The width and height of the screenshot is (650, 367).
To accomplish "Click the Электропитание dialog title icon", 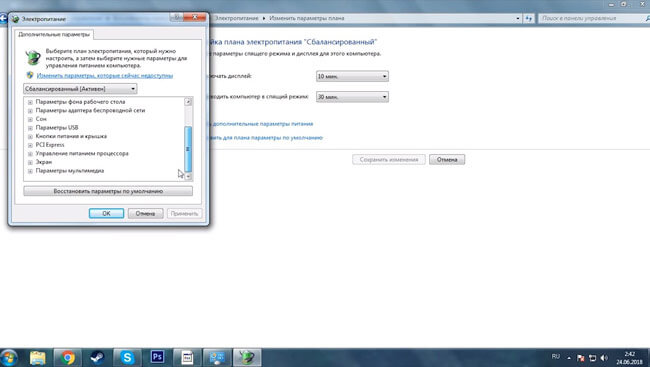I will [16, 19].
